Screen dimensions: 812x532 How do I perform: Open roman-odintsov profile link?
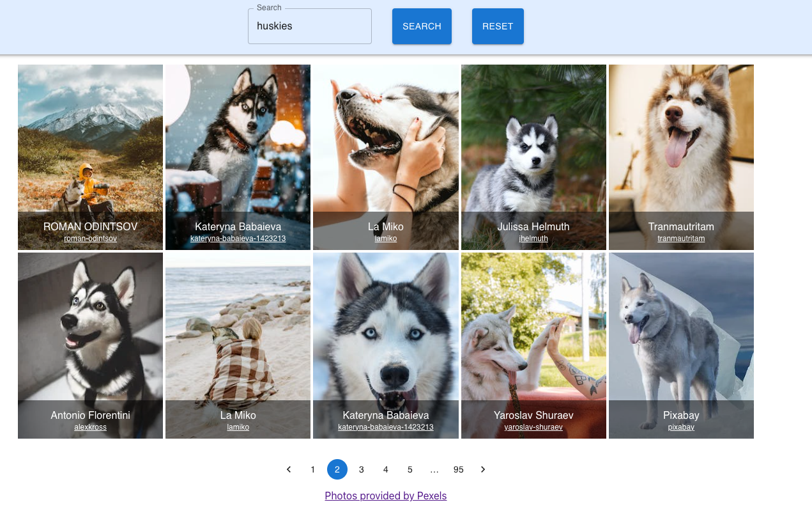[x=90, y=239]
